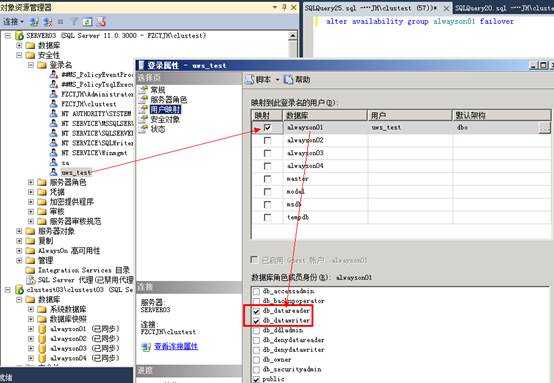
Task: Collapse the 安全性 folder
Action: [x=19, y=55]
